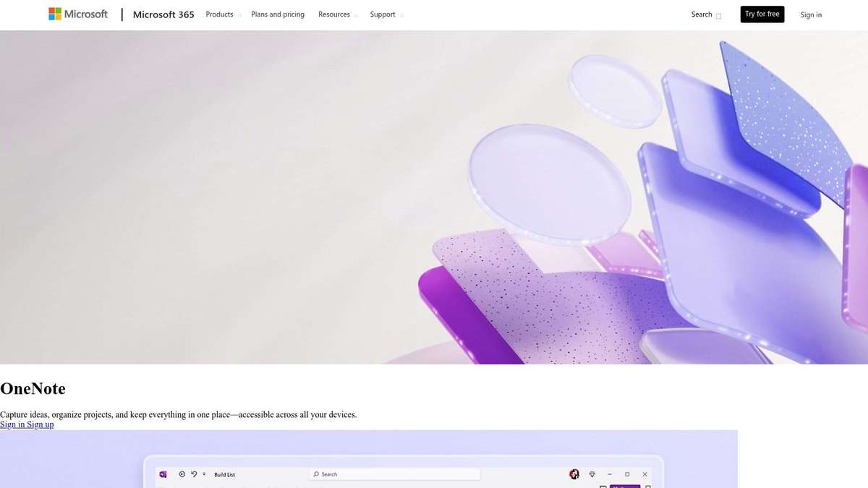Click the Undo arrow in the OneNote toolbar
The image size is (868, 488).
192,474
